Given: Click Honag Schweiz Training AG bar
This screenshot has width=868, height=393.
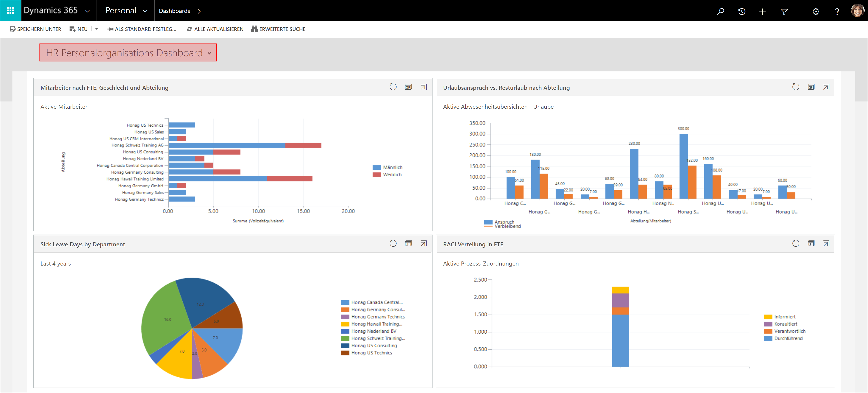Looking at the screenshot, I should [x=245, y=145].
